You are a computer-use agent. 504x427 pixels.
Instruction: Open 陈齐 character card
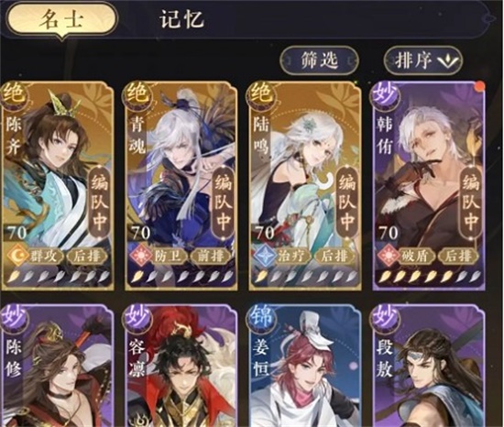point(57,186)
